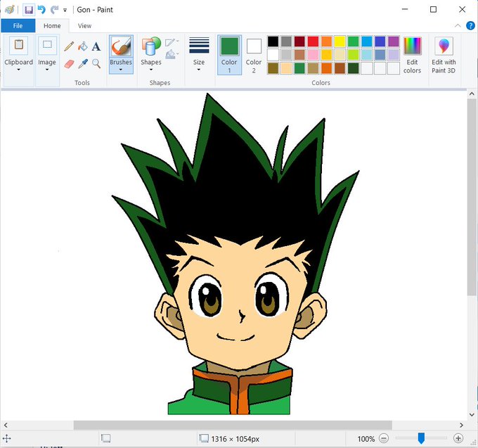The width and height of the screenshot is (478, 448).
Task: Click the Paint application palette icon
Action: click(x=9, y=10)
